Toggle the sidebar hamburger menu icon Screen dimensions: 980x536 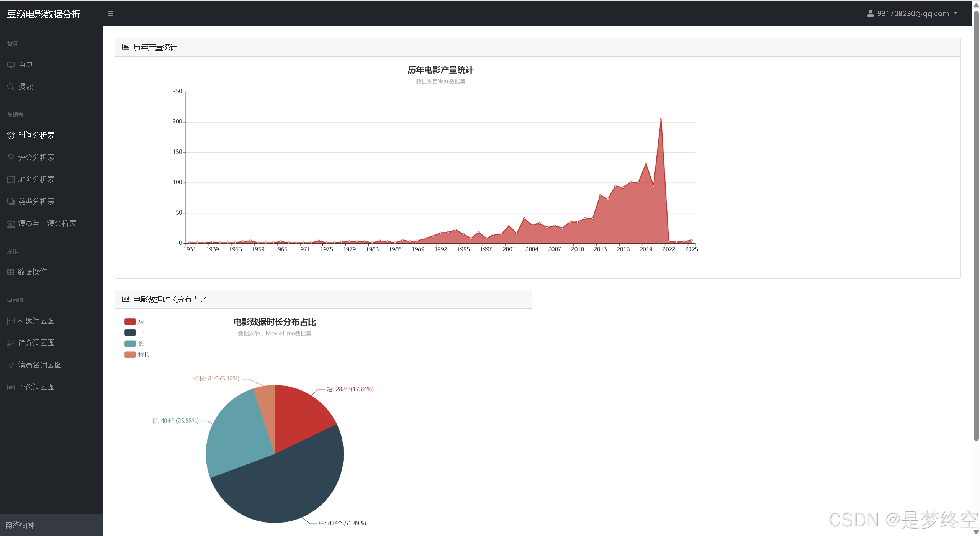110,14
